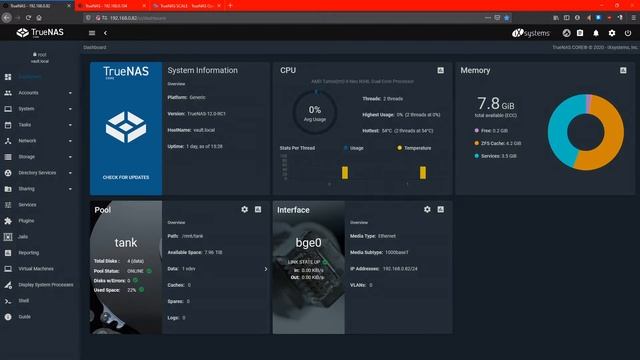Expand Pool Data vdev chevron
The image size is (640, 360).
[266, 269]
